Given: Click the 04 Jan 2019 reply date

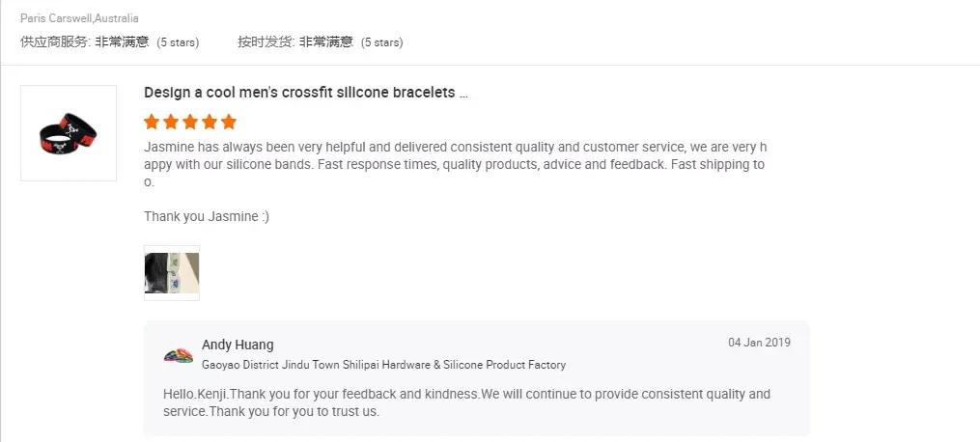Looking at the screenshot, I should click(759, 343).
